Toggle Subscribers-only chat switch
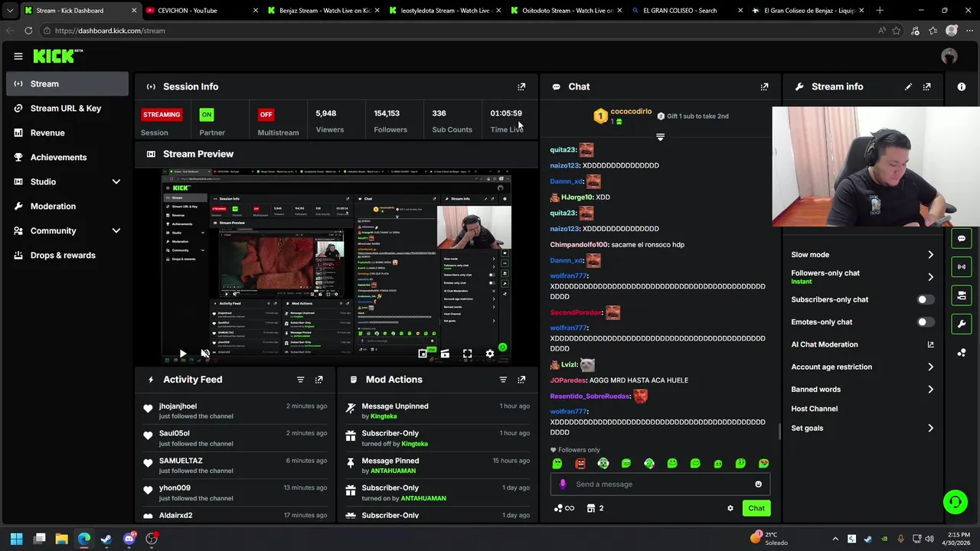 tap(926, 300)
